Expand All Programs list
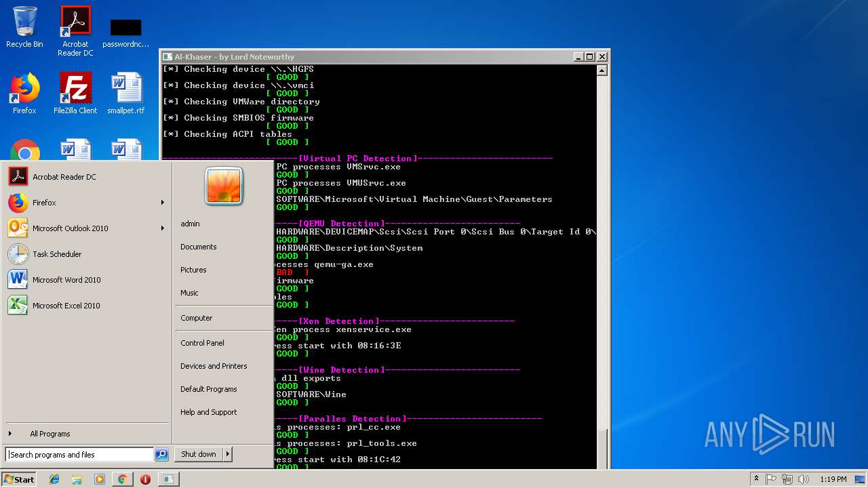This screenshot has width=868, height=488. tap(86, 434)
